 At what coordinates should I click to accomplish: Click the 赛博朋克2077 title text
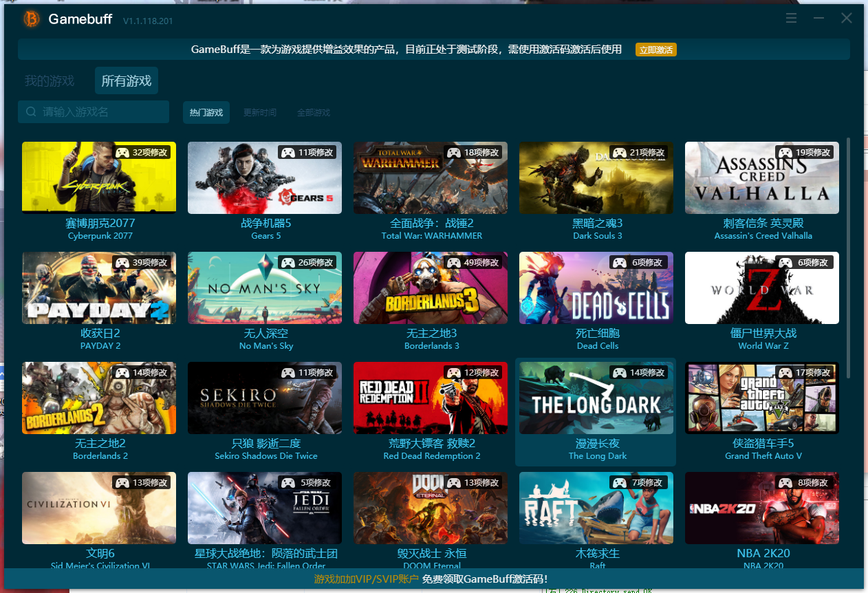(x=100, y=223)
